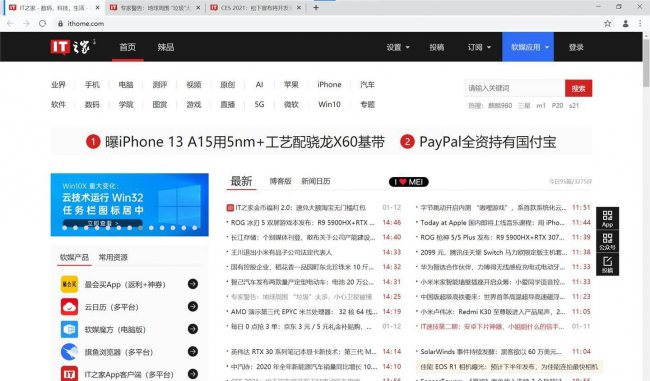Go back with the browser back arrow
The height and width of the screenshot is (381, 650).
[x=10, y=24]
